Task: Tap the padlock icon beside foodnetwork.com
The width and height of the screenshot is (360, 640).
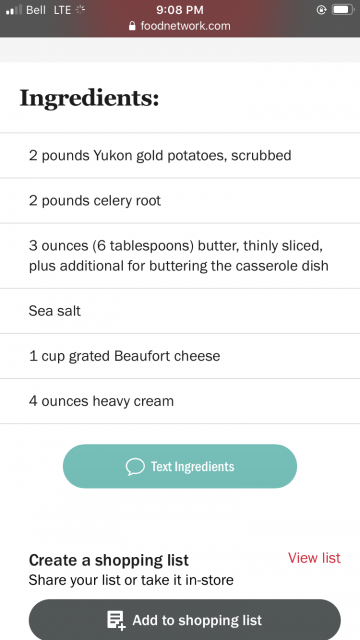Action: [x=132, y=26]
